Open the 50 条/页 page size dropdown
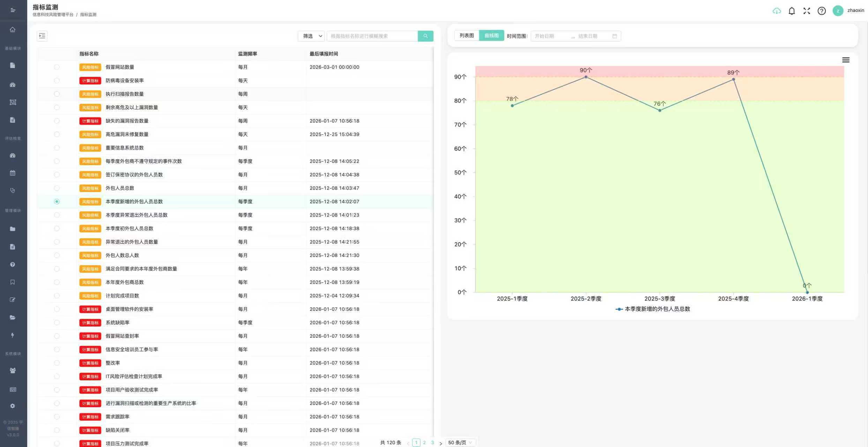868x447 pixels. click(x=460, y=442)
